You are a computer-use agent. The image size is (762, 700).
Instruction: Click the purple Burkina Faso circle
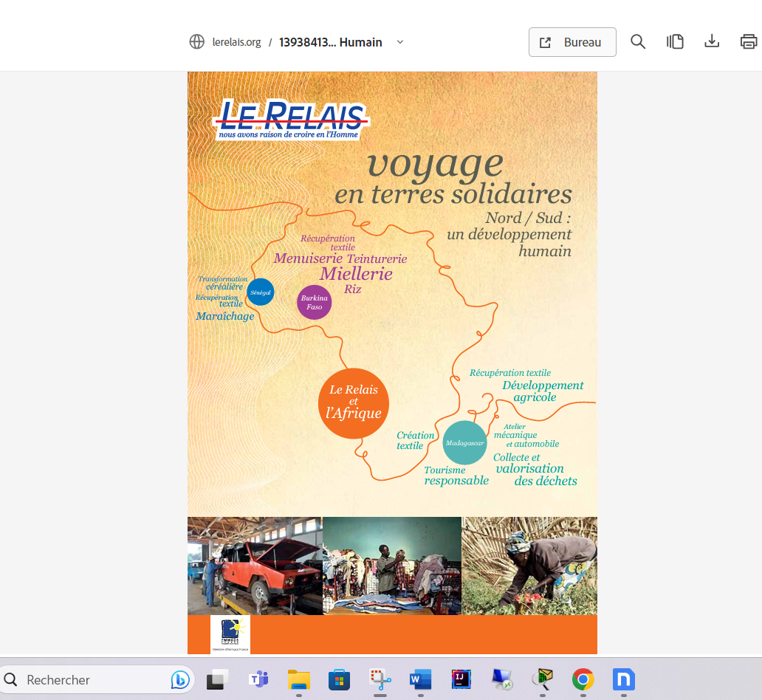click(x=315, y=302)
